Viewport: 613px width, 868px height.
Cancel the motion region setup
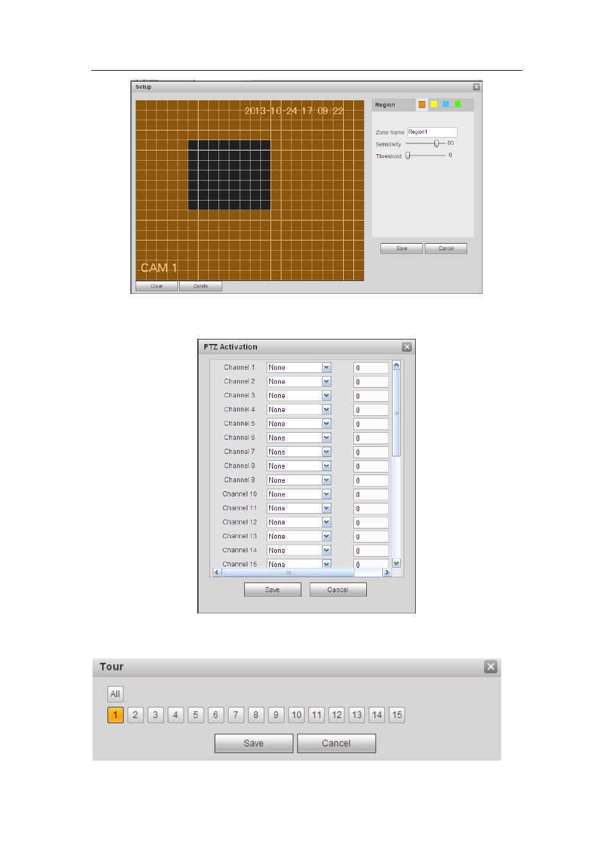pos(446,248)
